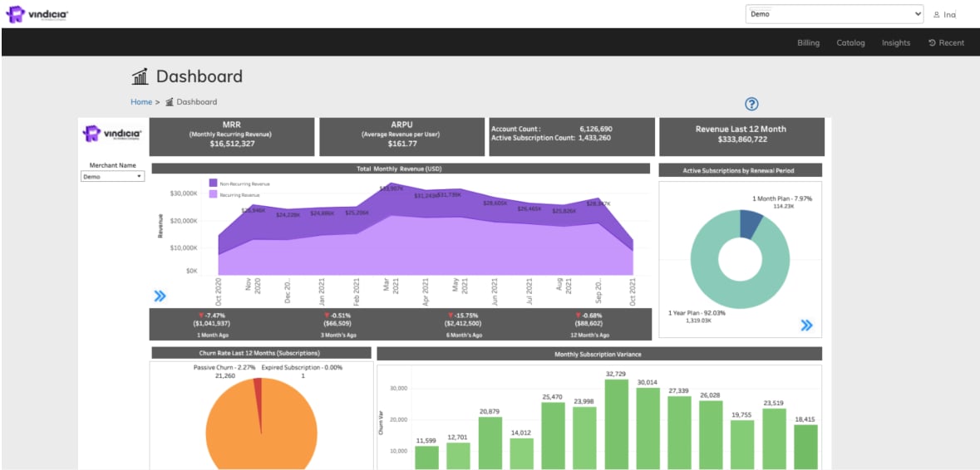Screen dimensions: 980x470
Task: Click the bar labeled 14,012
Action: coord(522,453)
